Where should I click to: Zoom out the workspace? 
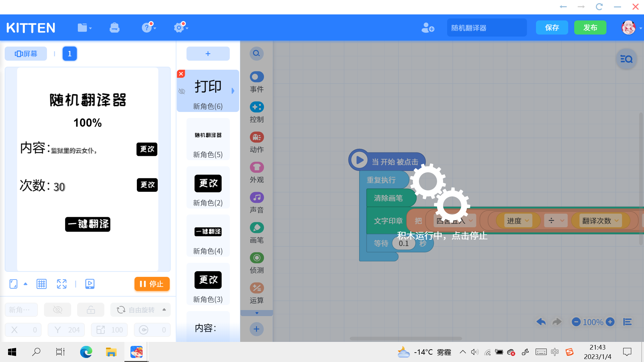[576, 322]
